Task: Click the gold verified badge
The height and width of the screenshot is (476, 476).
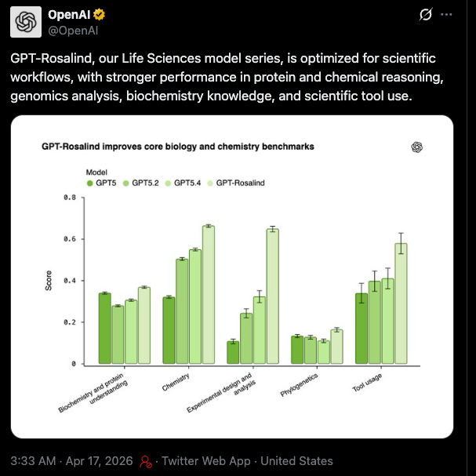Action: click(x=99, y=15)
